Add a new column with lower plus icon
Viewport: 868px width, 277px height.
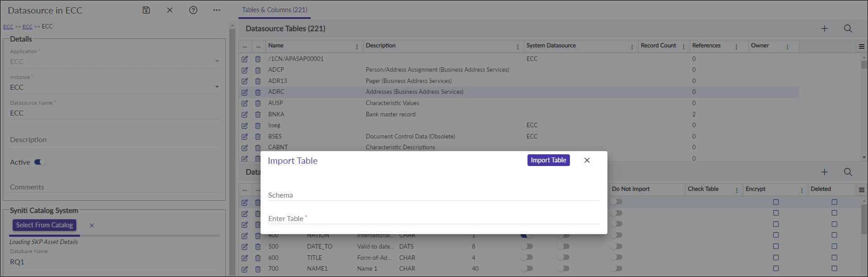click(825, 172)
